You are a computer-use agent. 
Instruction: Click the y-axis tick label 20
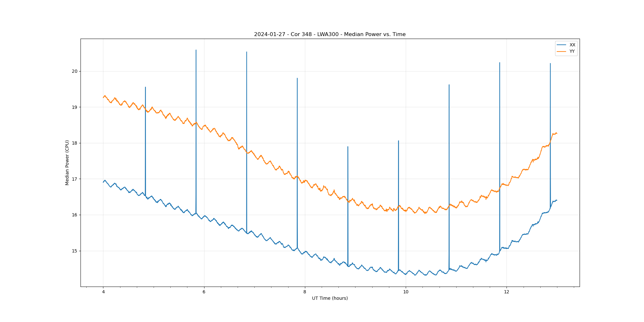coord(75,71)
